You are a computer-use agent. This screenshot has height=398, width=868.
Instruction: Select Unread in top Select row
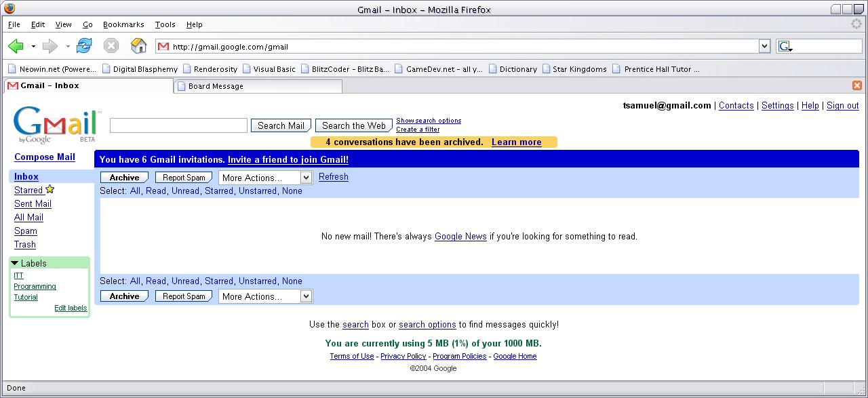[x=185, y=191]
